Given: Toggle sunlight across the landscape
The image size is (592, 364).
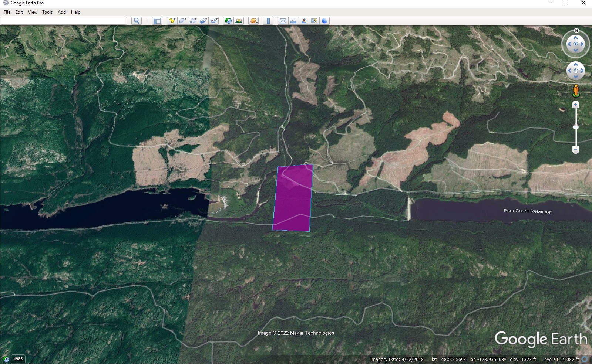Looking at the screenshot, I should [239, 21].
